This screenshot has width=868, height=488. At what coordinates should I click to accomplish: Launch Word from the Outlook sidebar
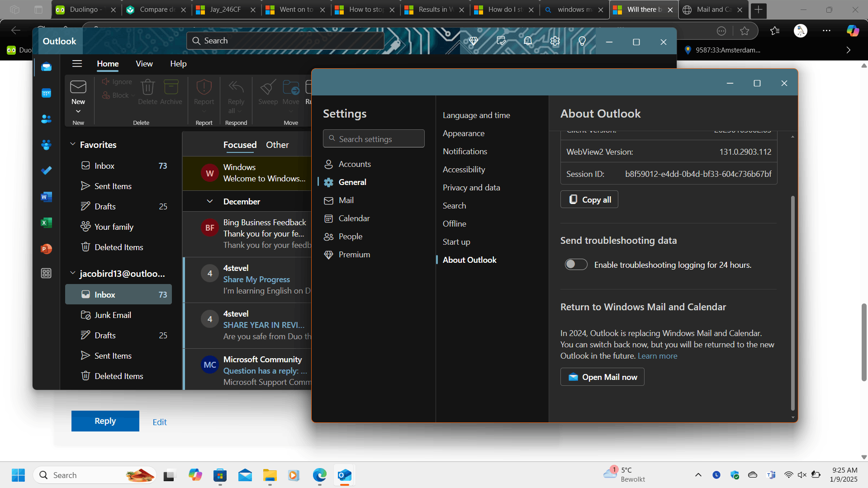[46, 197]
